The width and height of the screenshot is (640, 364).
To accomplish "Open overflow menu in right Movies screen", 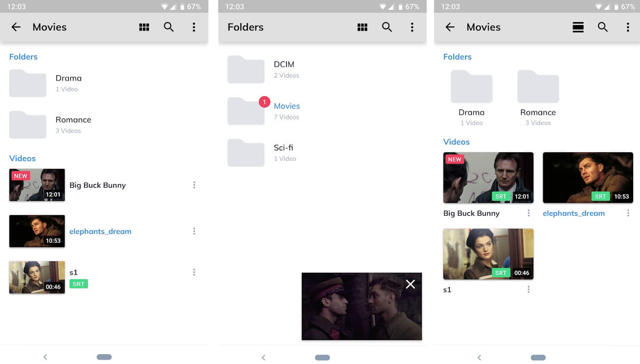I will [628, 27].
